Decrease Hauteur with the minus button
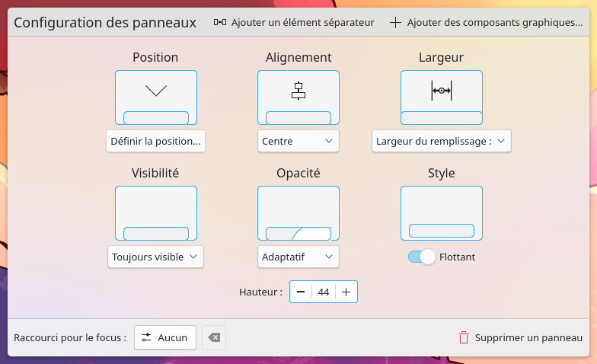Viewport: 597px width, 364px height. (x=301, y=292)
